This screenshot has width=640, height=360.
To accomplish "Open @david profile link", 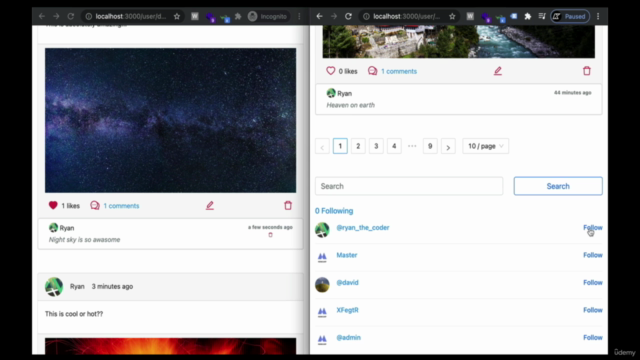I will coord(347,282).
